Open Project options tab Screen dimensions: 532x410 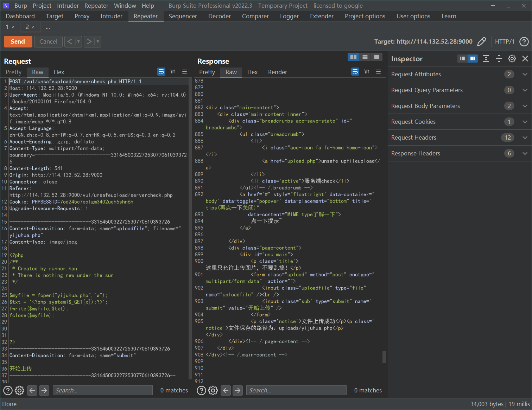(x=365, y=16)
